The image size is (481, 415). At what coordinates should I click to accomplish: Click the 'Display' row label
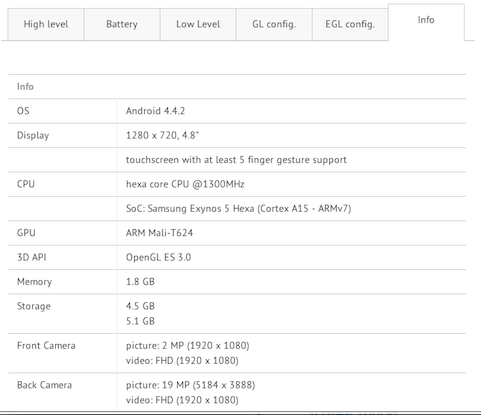pyautogui.click(x=33, y=136)
